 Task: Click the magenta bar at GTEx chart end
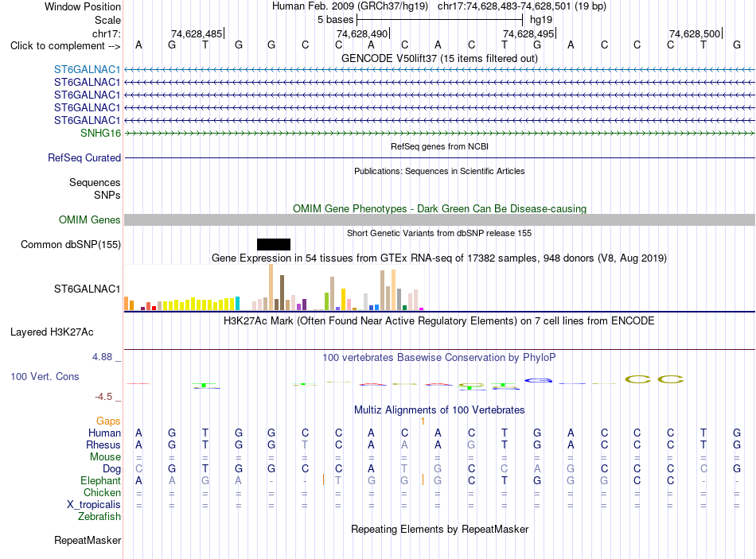pyautogui.click(x=422, y=309)
